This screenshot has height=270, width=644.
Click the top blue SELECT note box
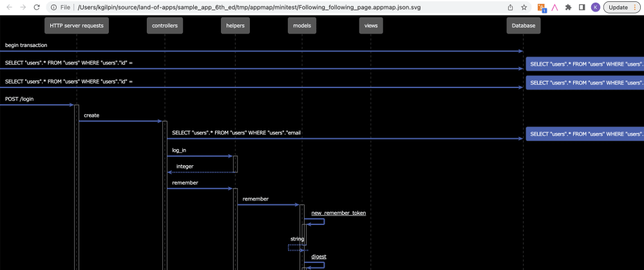click(585, 64)
